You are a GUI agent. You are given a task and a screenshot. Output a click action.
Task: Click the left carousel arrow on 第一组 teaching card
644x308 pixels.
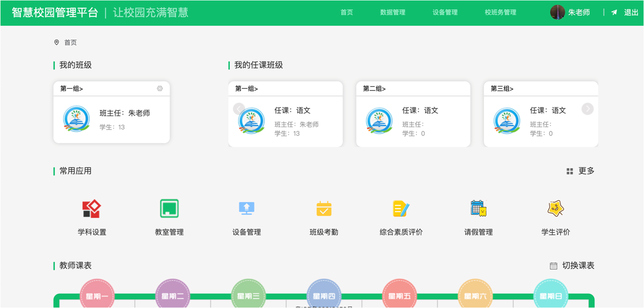point(238,109)
